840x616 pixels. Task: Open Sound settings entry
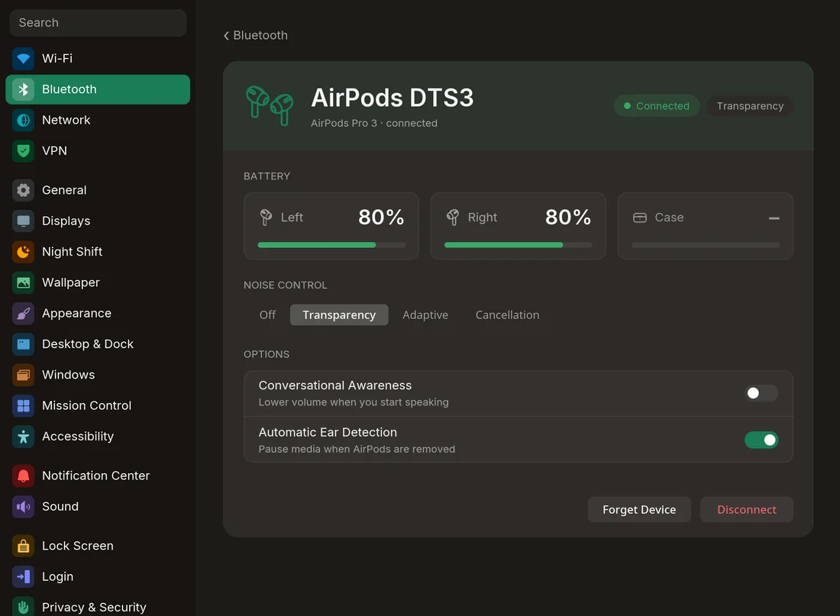pos(98,506)
